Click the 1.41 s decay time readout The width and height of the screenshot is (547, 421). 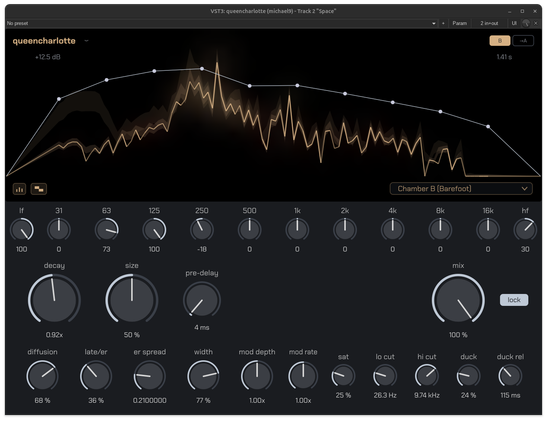(504, 57)
